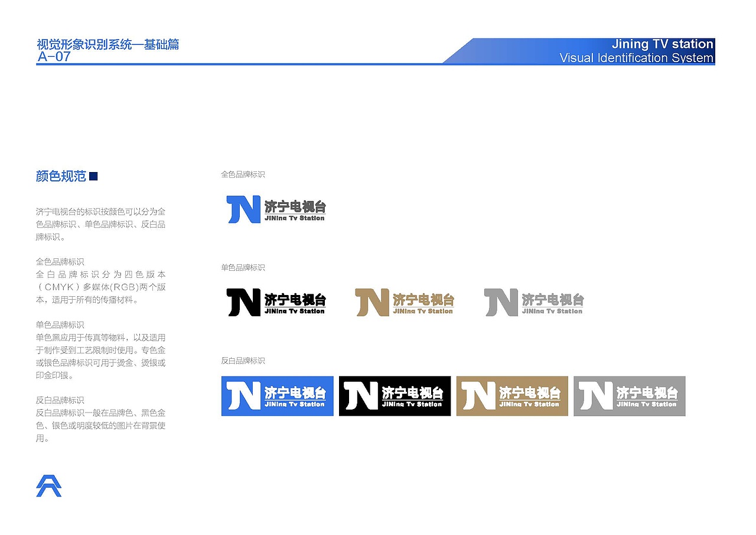756x535 pixels.
Task: Click the A-07 page number
Action: tap(54, 57)
